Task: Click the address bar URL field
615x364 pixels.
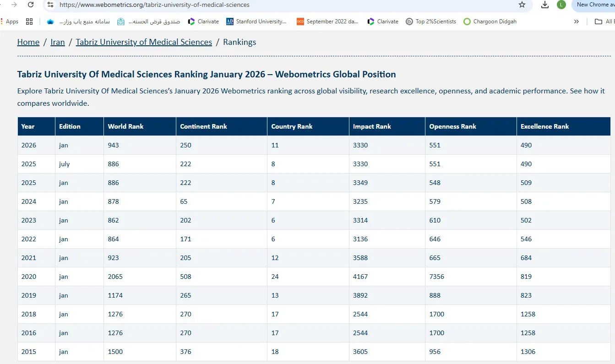Action: pos(275,5)
